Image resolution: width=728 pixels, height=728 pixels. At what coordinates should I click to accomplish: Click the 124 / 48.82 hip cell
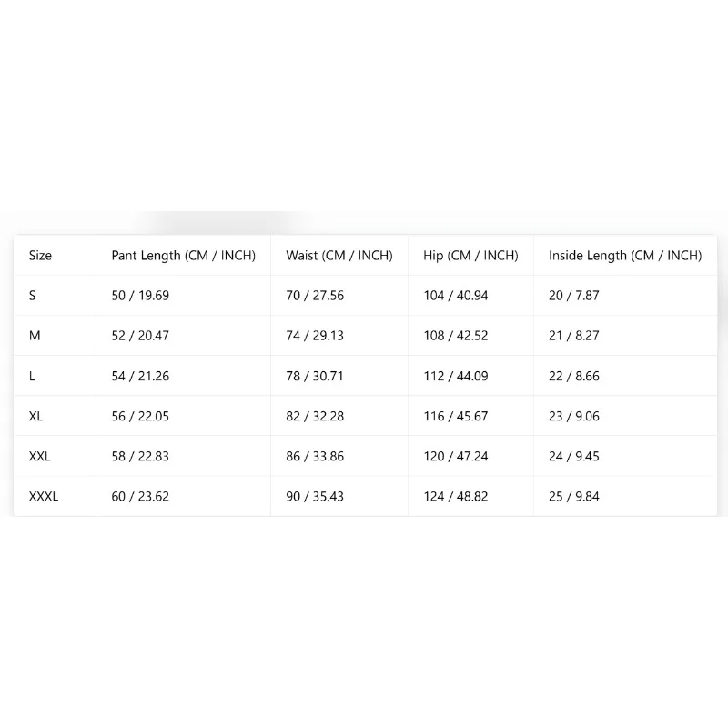pos(456,496)
